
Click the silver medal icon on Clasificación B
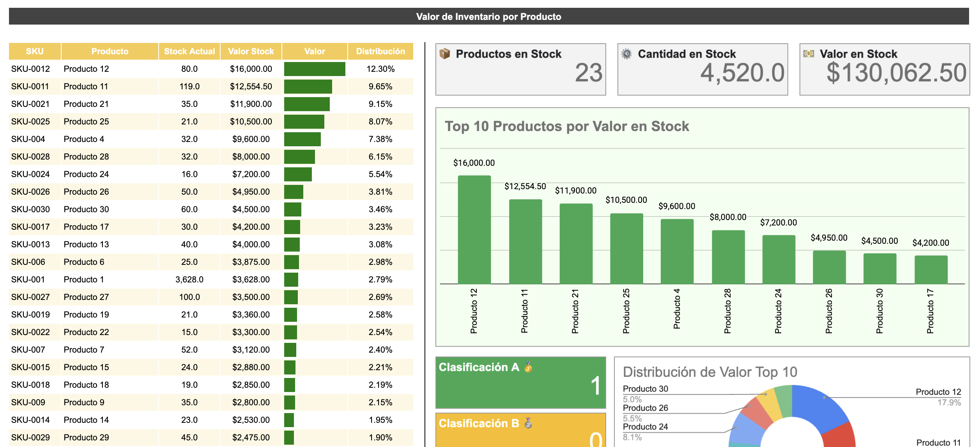tap(528, 423)
